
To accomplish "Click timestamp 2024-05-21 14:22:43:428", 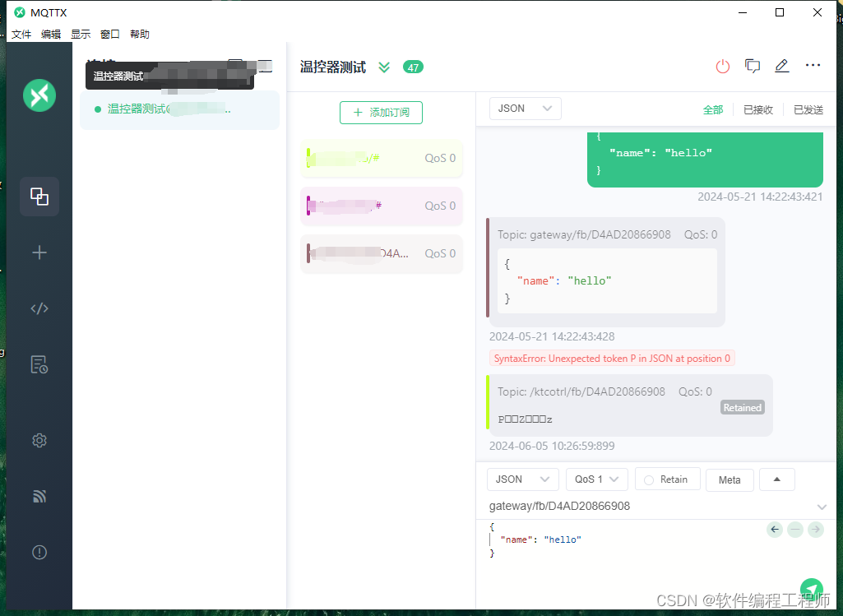I will (x=552, y=337).
